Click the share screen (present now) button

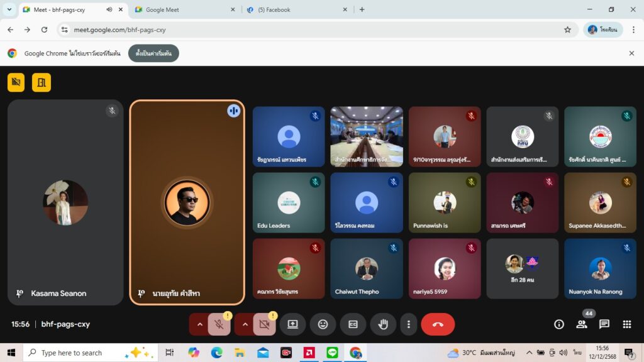point(292,324)
